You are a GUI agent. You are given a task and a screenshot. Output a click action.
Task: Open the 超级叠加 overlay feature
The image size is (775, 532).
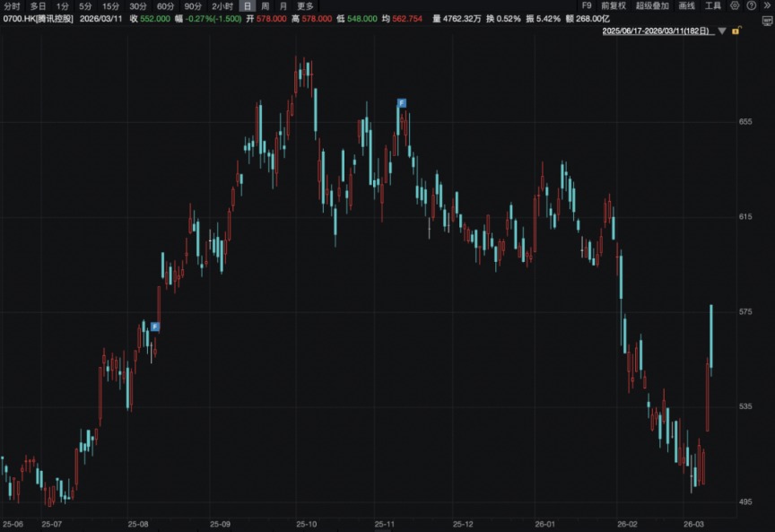[652, 6]
